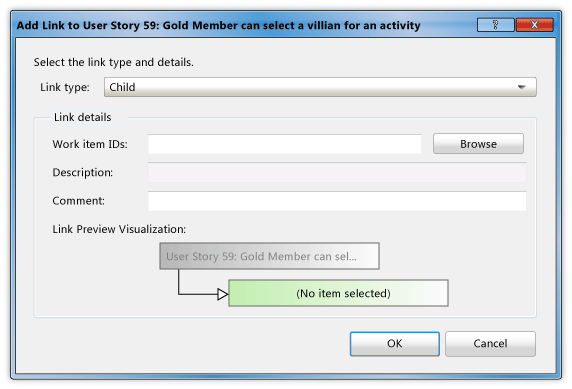572x389 pixels.
Task: Click the read-only Description field
Action: (x=337, y=173)
